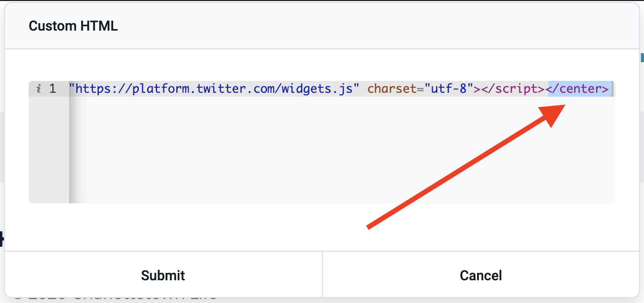Screen dimensions: 644x303
Task: Click the tail end of red arrow
Action: pos(369,227)
